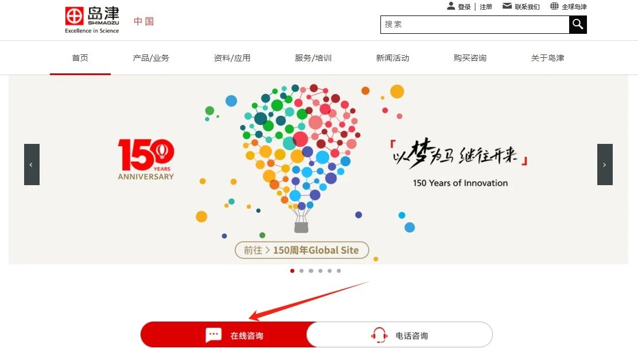Click the magnifier search button
The image size is (638, 364).
tap(578, 25)
